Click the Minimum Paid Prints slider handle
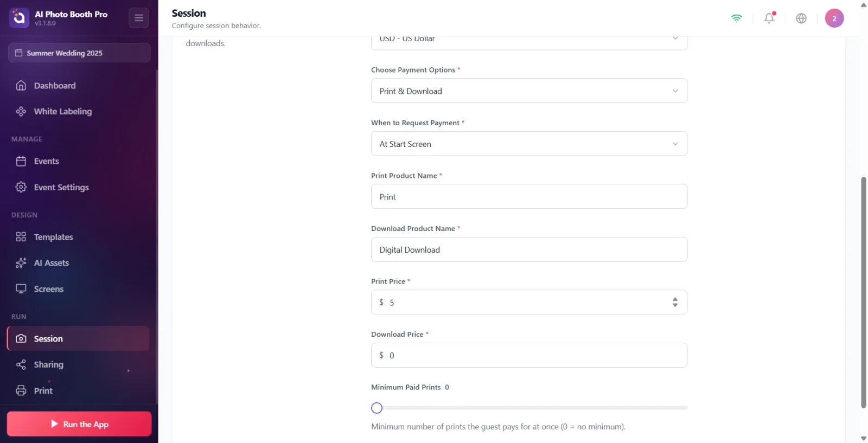The width and height of the screenshot is (868, 443). click(x=377, y=408)
